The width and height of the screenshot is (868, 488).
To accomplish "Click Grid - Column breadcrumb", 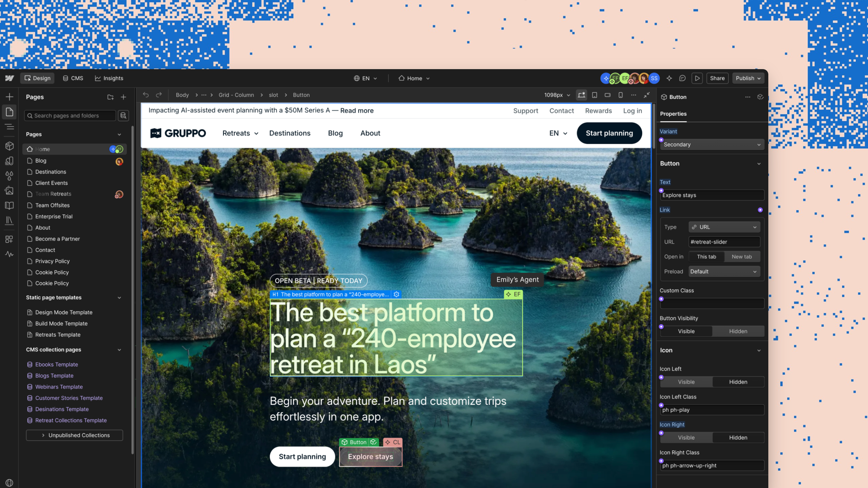I will point(236,95).
